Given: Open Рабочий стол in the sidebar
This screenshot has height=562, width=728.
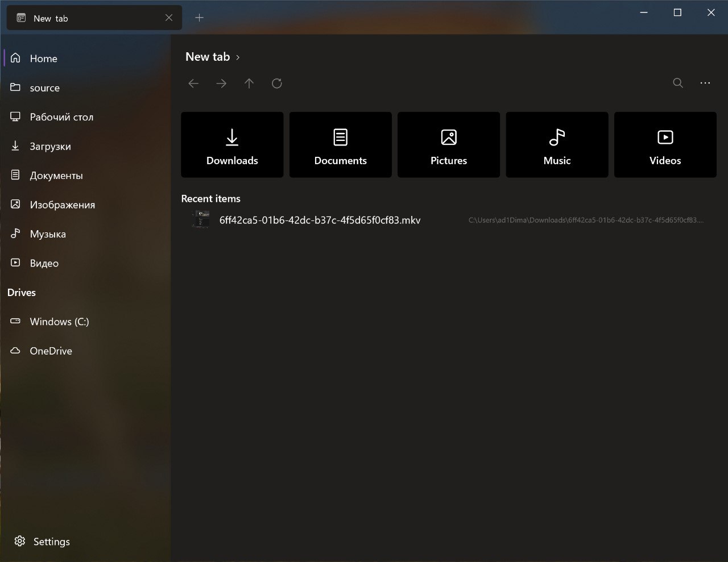Looking at the screenshot, I should click(x=85, y=117).
